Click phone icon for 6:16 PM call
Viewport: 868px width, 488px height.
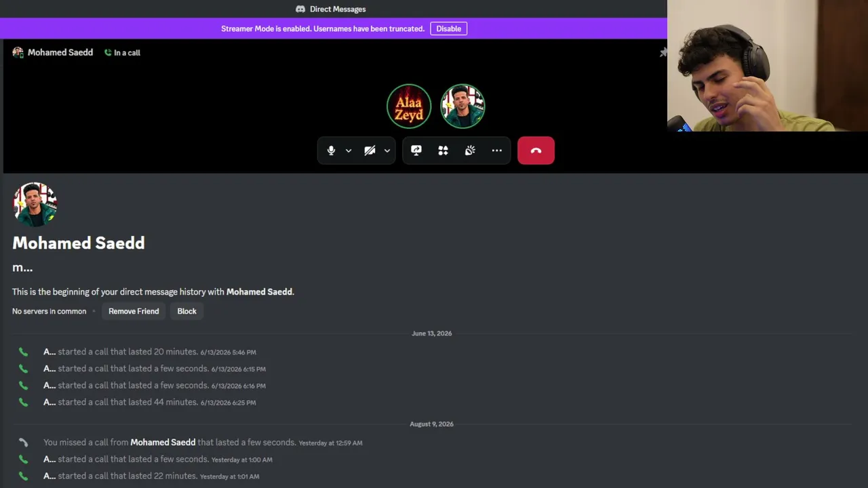[x=24, y=386]
